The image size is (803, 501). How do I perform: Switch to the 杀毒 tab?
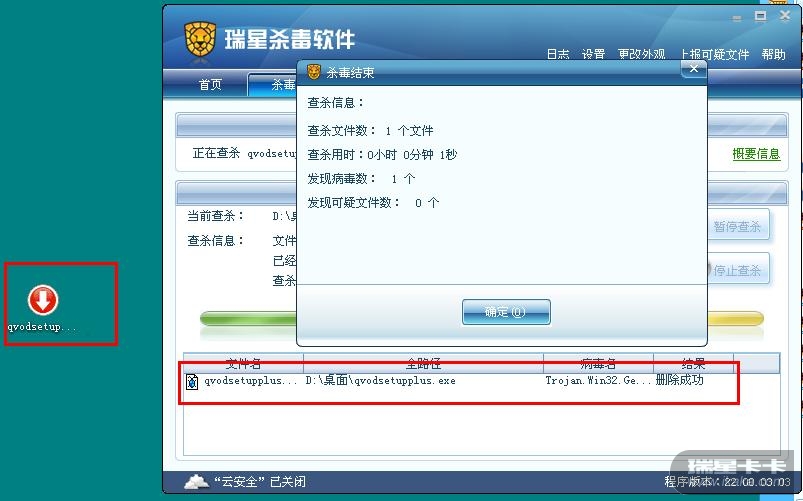tap(274, 84)
